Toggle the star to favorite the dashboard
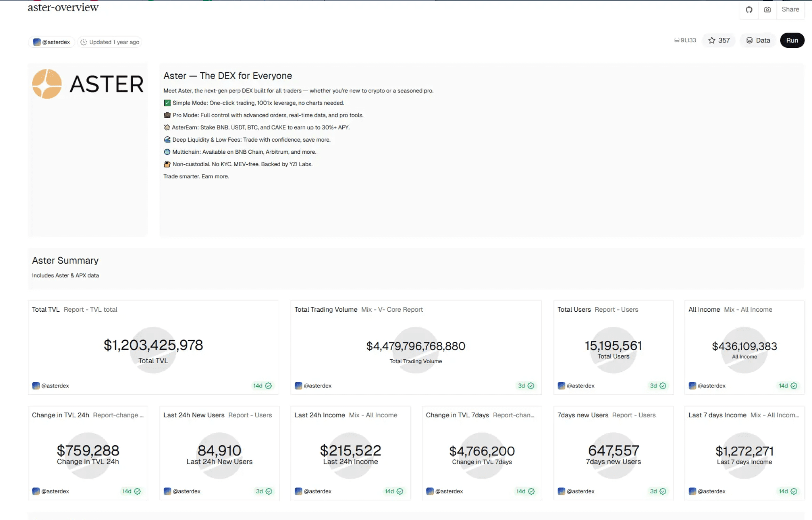This screenshot has height=520, width=812. 712,40
